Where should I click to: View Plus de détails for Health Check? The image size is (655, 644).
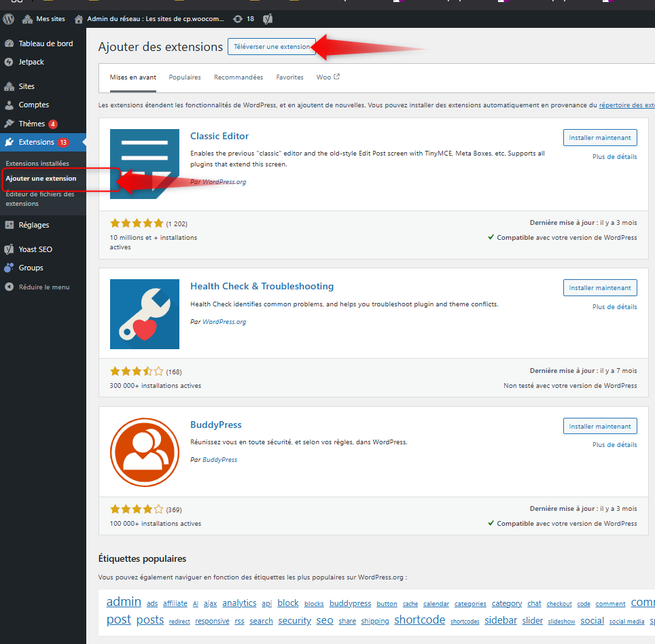tap(614, 306)
